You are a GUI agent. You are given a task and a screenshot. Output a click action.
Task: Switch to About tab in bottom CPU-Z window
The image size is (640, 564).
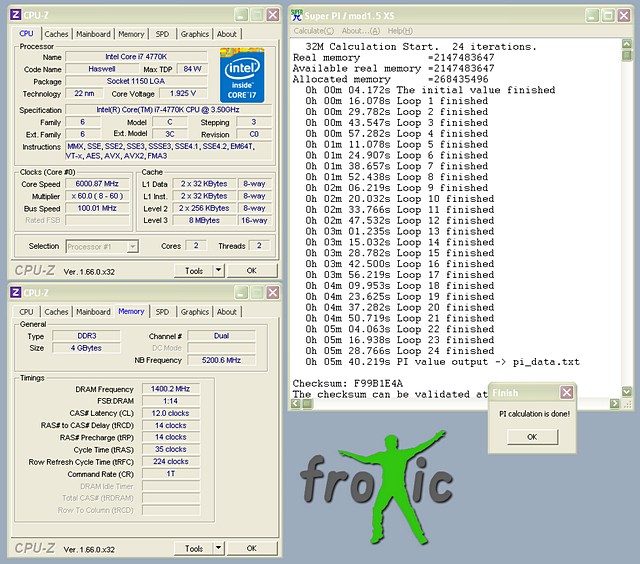coord(227,311)
